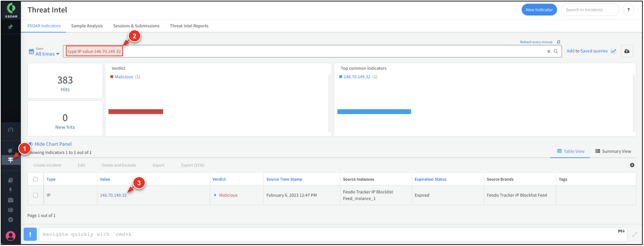Open the incidents bomb sidebar icon
Viewport: 644px width, 246px height.
(x=11, y=150)
